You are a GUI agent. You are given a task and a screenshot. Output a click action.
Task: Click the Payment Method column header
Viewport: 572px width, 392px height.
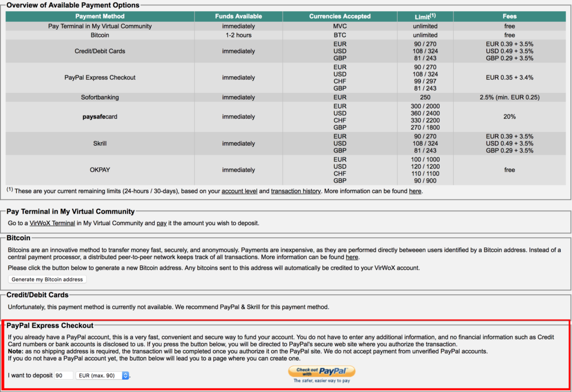100,17
